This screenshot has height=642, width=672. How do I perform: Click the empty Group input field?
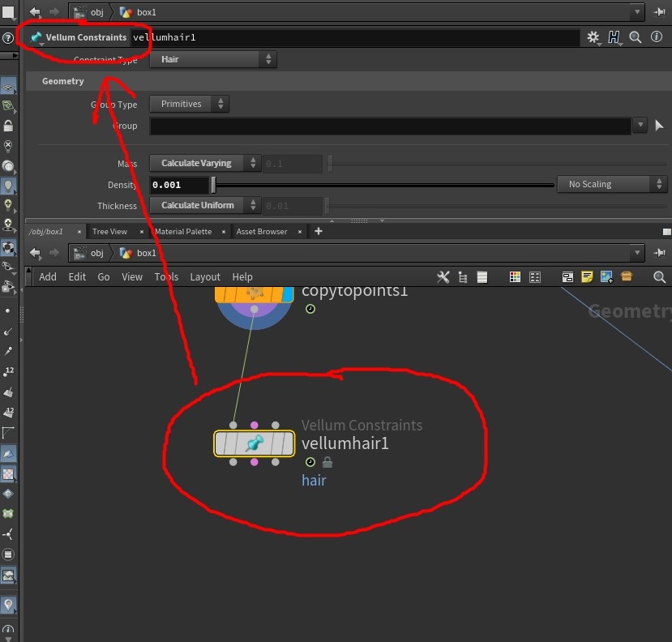390,126
